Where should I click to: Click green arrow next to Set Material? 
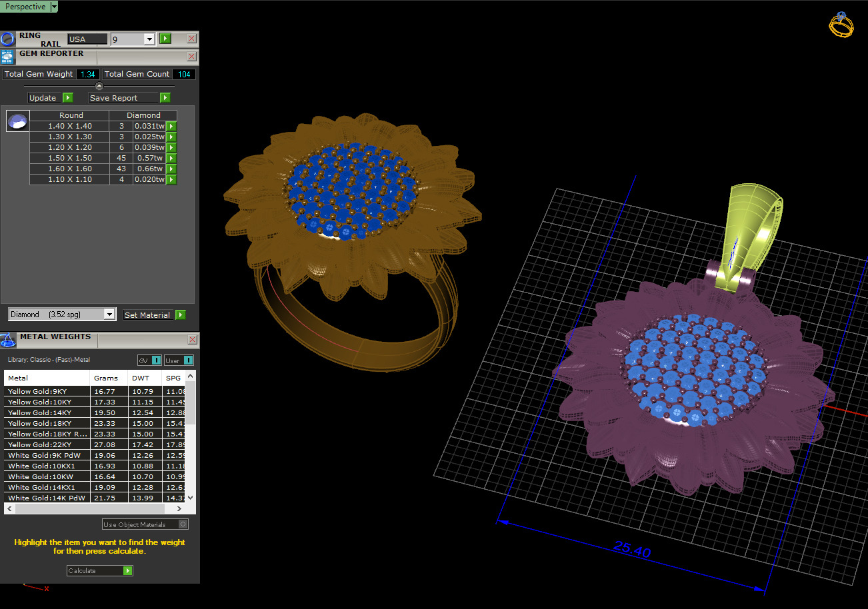pos(180,315)
